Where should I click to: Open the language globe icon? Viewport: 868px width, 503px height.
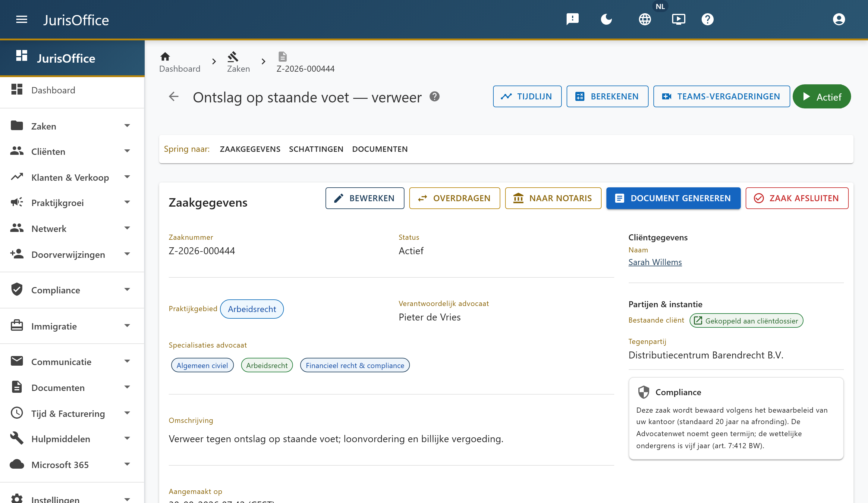coord(645,19)
